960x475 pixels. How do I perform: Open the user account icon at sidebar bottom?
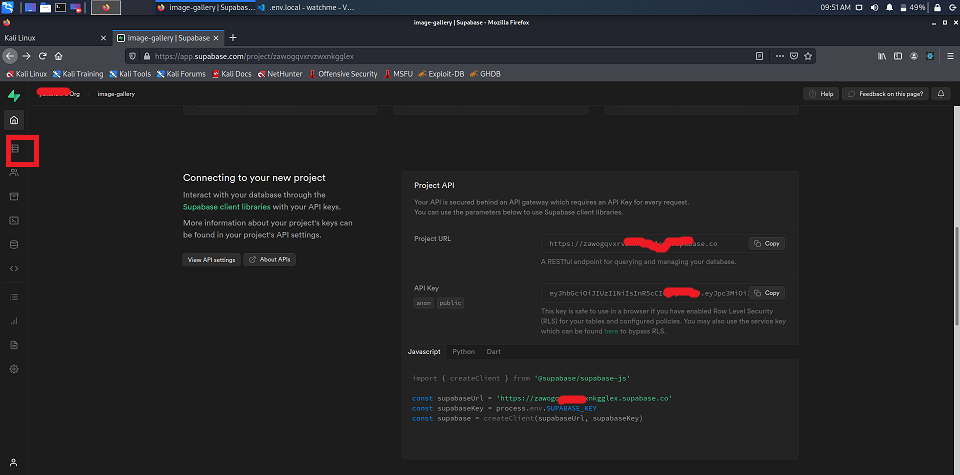14,462
